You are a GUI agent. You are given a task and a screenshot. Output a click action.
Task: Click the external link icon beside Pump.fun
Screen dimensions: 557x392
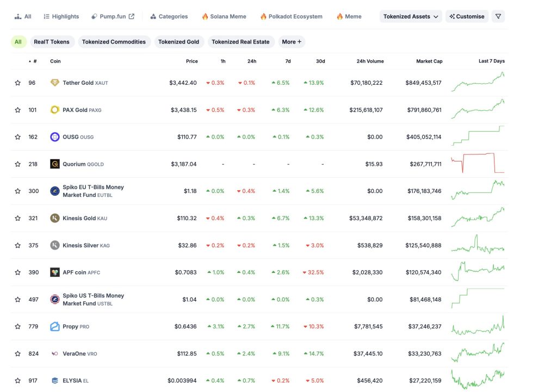coord(132,16)
